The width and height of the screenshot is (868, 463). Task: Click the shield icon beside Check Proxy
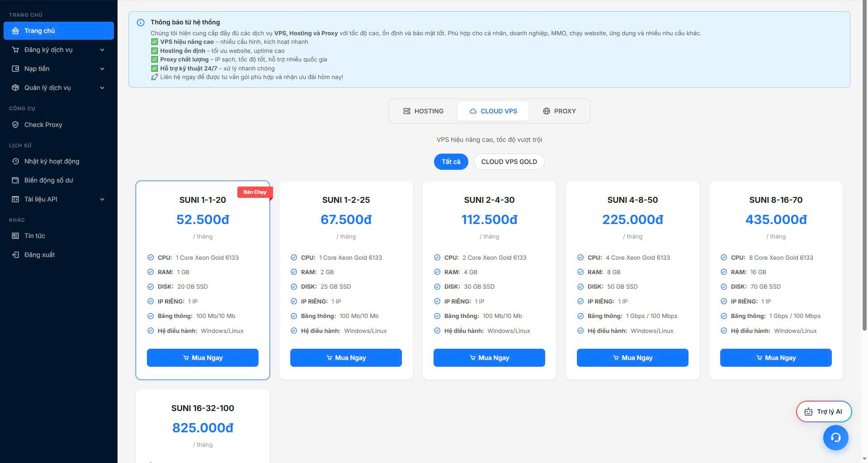click(15, 125)
